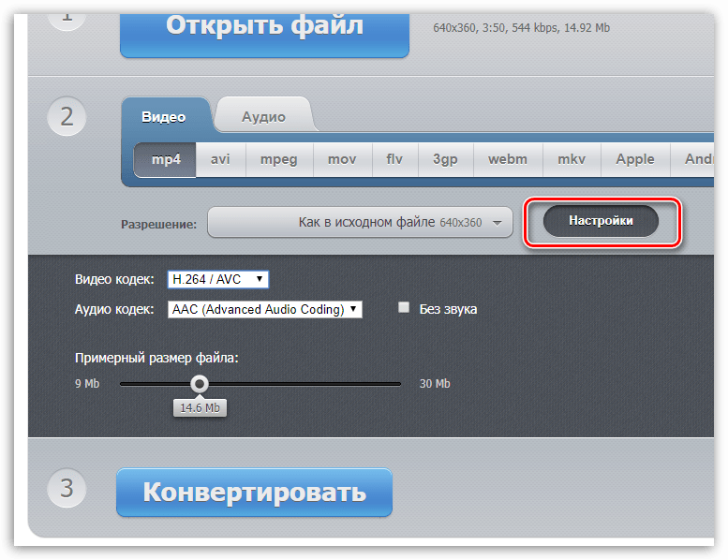Open the Аудио кодек dropdown
The height and width of the screenshot is (560, 728).
pos(264,309)
